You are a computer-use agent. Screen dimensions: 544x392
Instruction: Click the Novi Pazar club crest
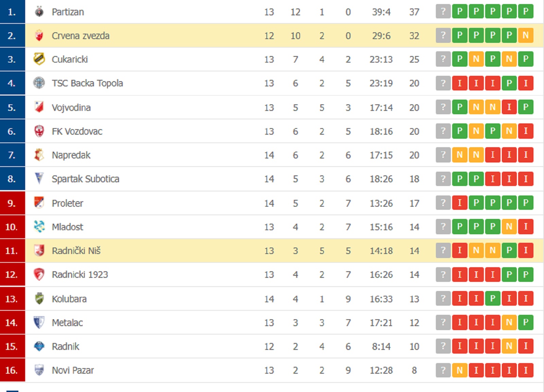pyautogui.click(x=39, y=370)
